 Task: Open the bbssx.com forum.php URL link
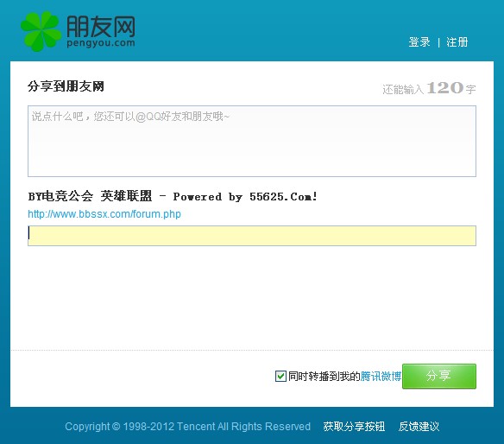pyautogui.click(x=104, y=214)
